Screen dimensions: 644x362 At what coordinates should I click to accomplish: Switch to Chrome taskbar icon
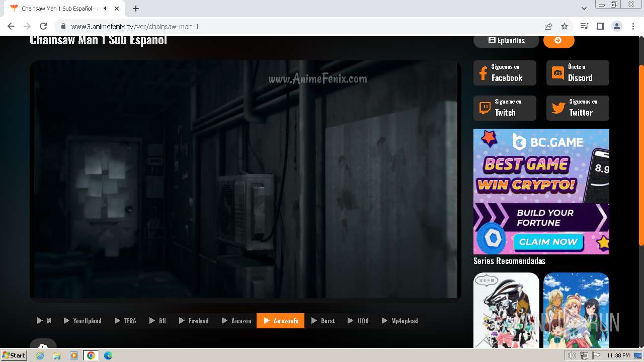(91, 355)
